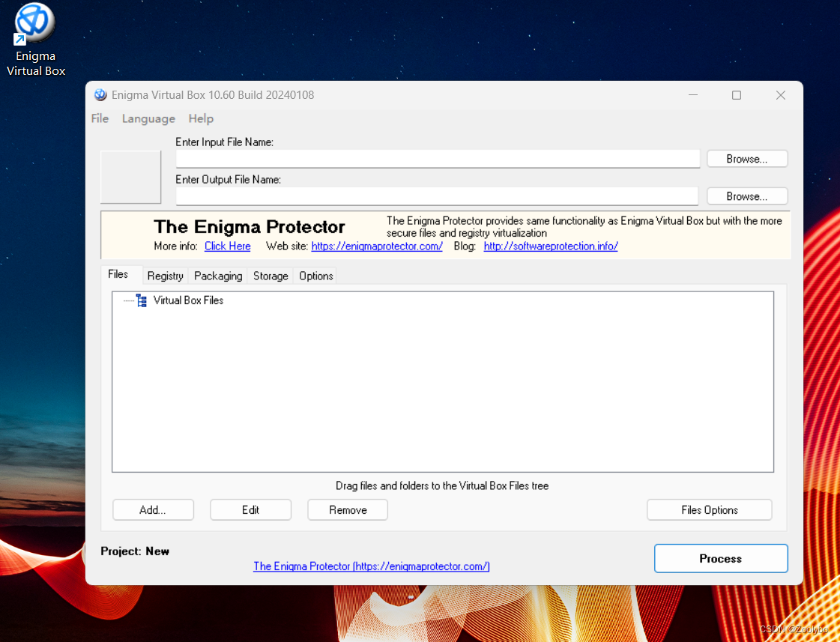Open the File menu

[x=100, y=118]
